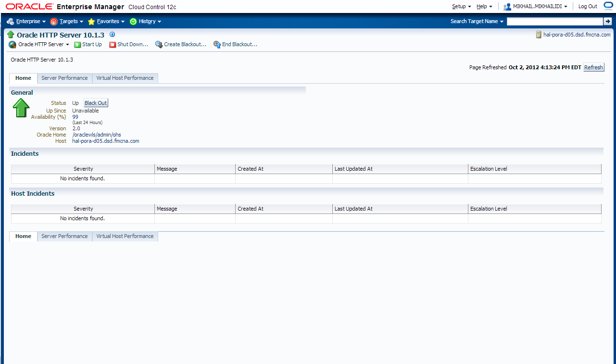Click Severity header in Host Incidents table
The image size is (616, 364).
[x=83, y=209]
